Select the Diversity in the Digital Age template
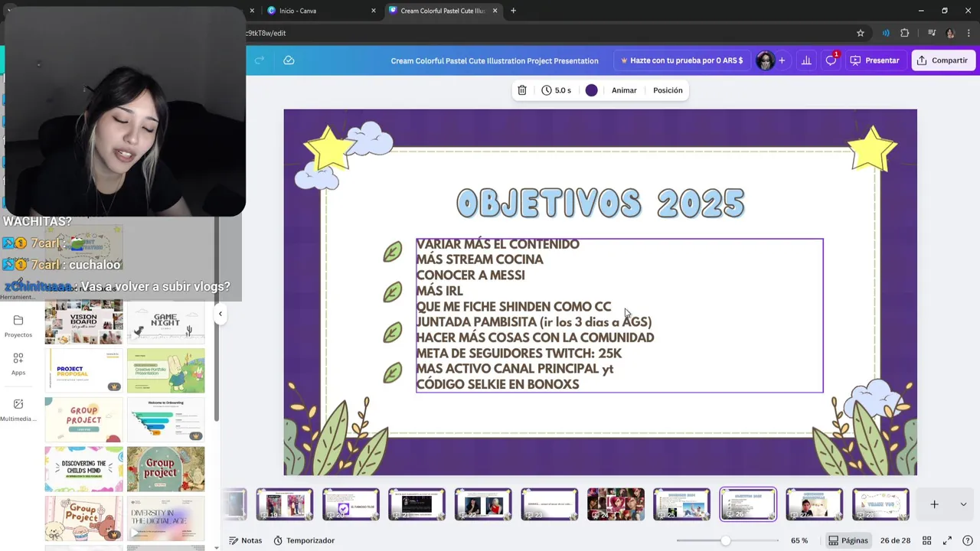This screenshot has width=980, height=551. (166, 517)
